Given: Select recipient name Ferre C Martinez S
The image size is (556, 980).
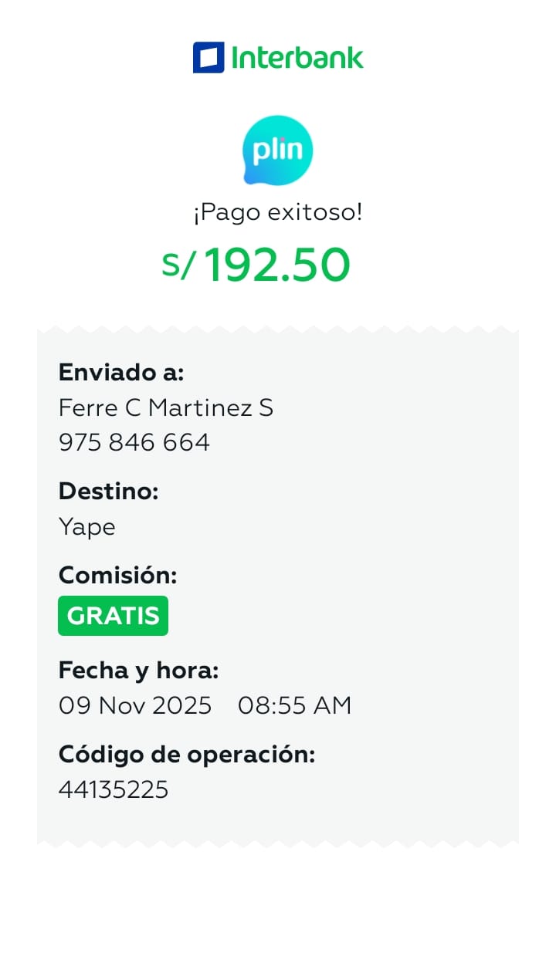Looking at the screenshot, I should click(x=166, y=407).
